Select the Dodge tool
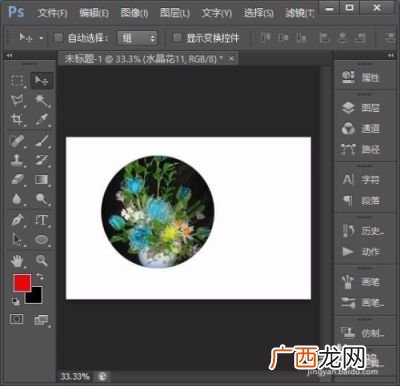Image resolution: width=400 pixels, height=386 pixels. pyautogui.click(x=42, y=199)
